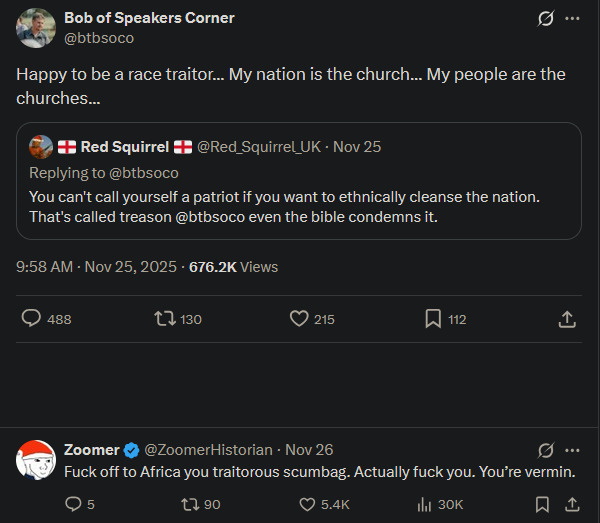Open the Grok icon on main tweet
Screen dimensions: 600x523
[x=546, y=19]
